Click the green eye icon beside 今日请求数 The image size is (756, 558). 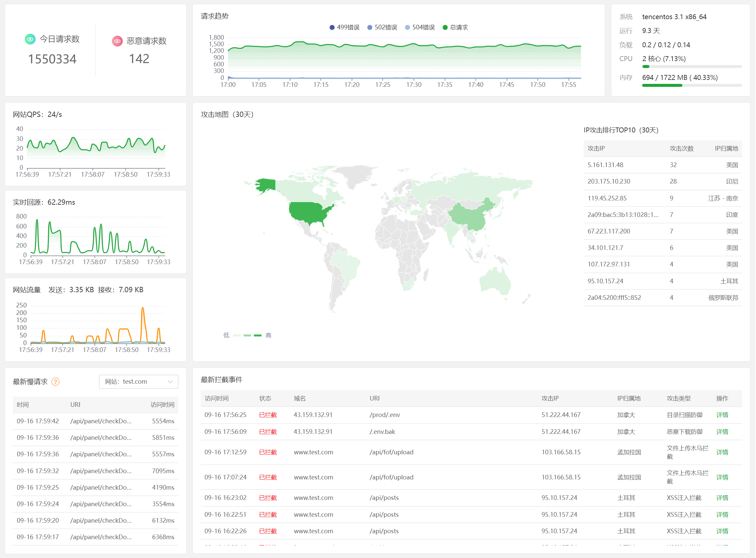[30, 39]
